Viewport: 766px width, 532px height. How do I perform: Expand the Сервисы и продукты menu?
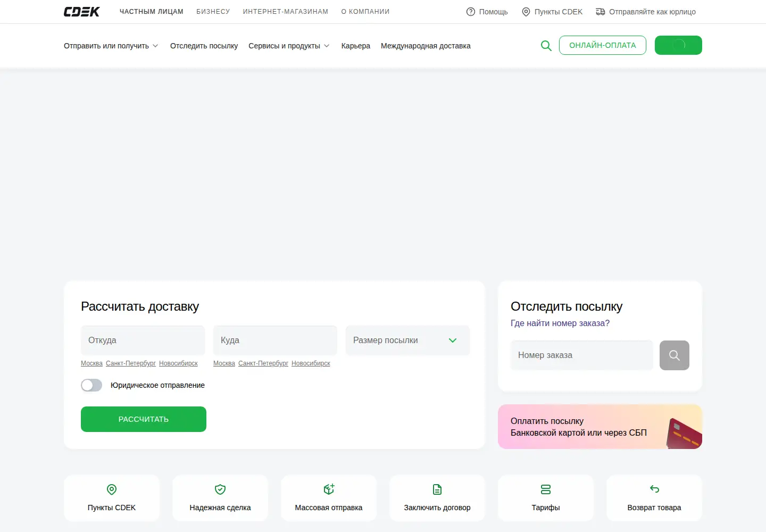click(x=289, y=46)
